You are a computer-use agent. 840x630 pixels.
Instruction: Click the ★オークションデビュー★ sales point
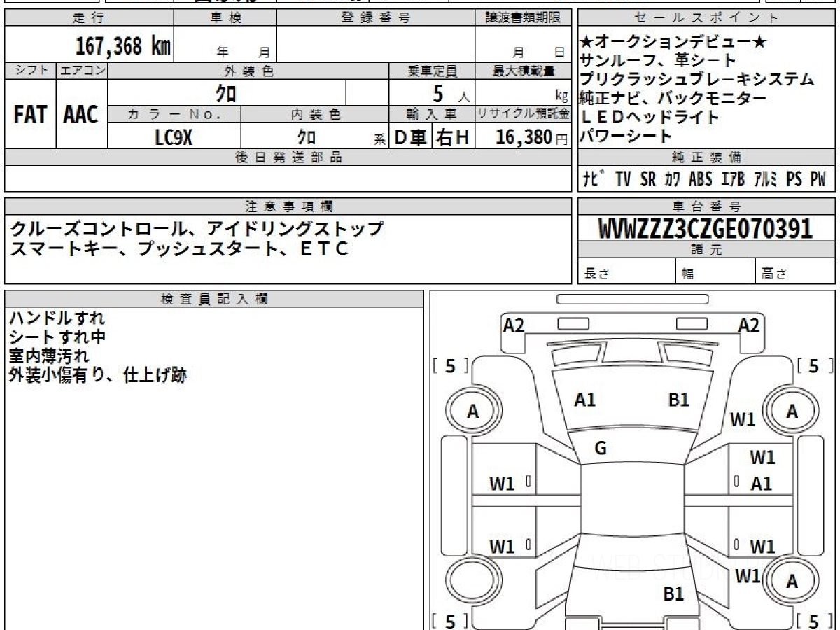pos(674,43)
